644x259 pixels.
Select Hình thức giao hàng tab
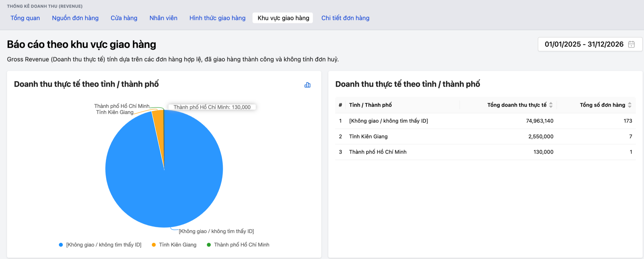tap(217, 18)
